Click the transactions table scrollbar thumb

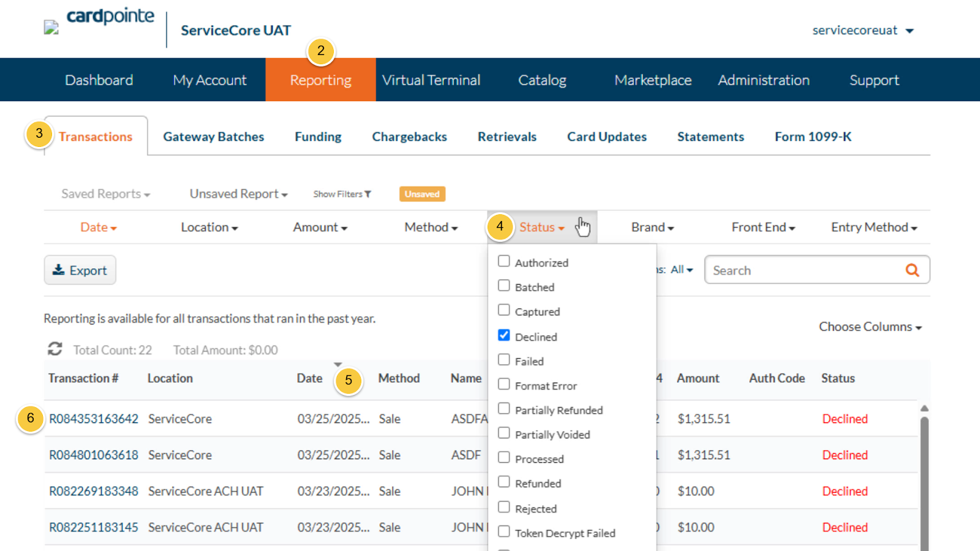click(x=924, y=484)
